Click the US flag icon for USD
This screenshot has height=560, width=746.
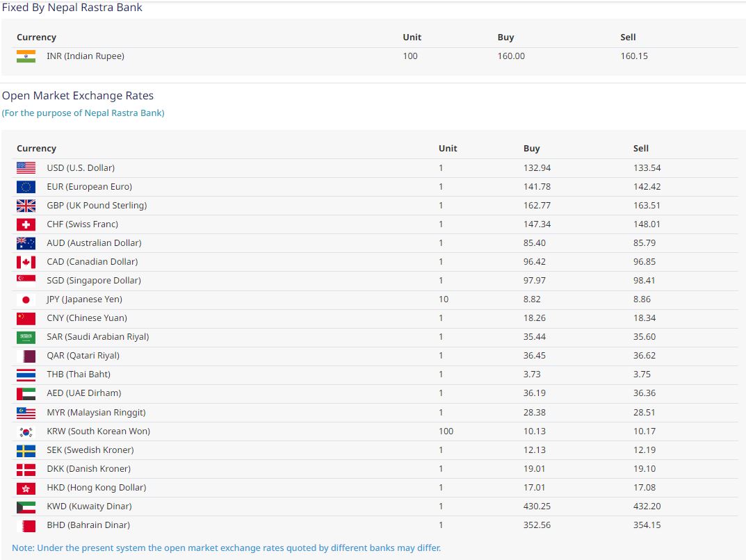(x=26, y=168)
